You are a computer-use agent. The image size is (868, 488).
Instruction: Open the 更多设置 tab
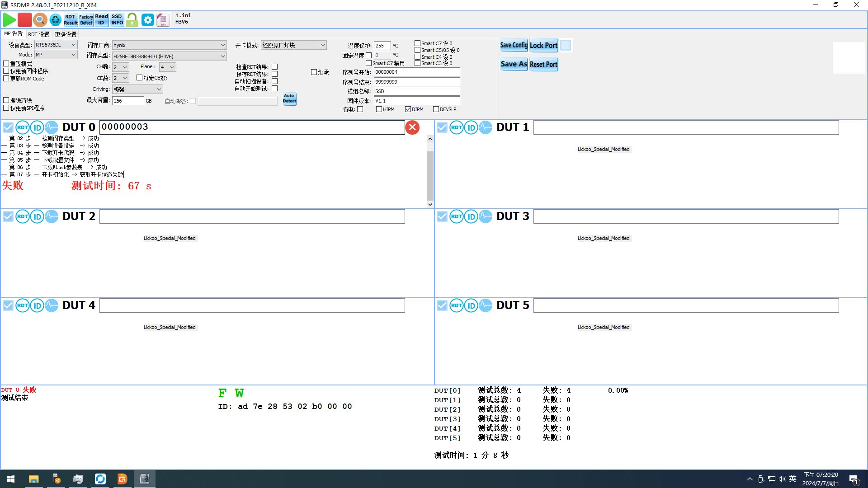pos(66,34)
